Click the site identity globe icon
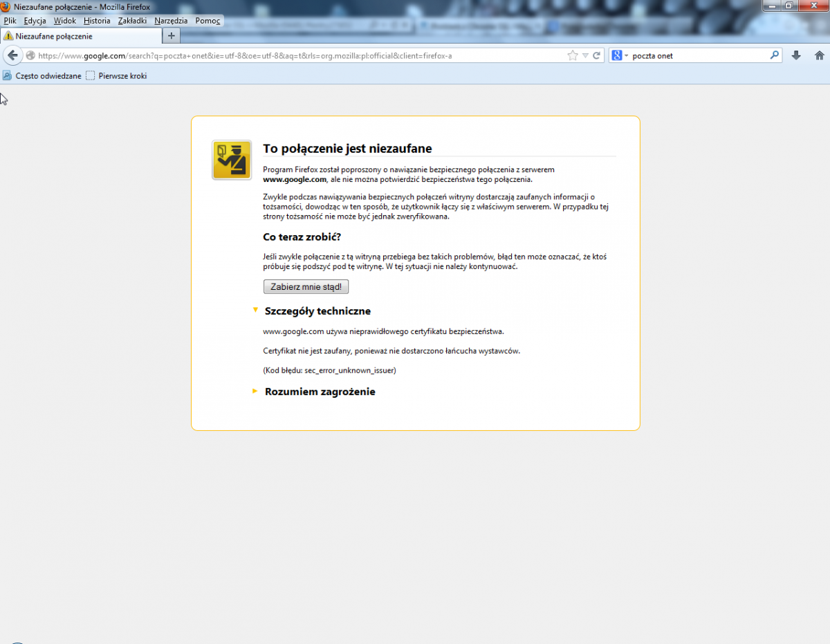Viewport: 830px width, 644px height. (x=30, y=55)
